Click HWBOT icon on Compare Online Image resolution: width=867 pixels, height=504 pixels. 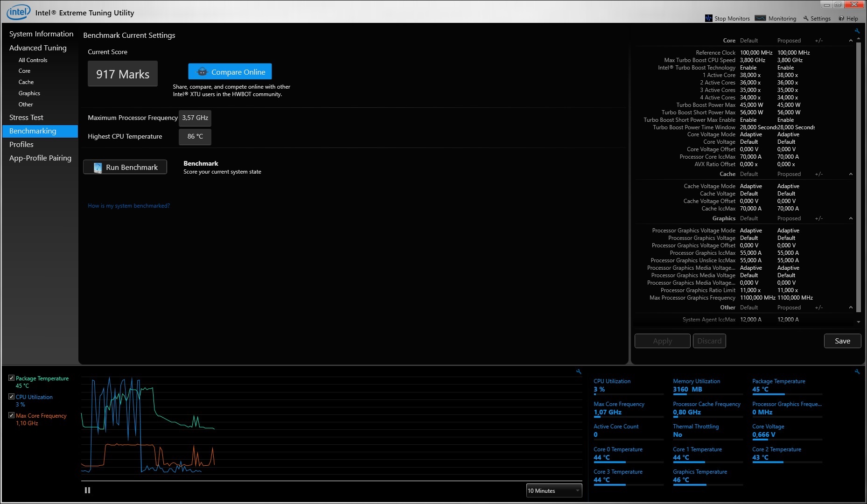pyautogui.click(x=202, y=72)
